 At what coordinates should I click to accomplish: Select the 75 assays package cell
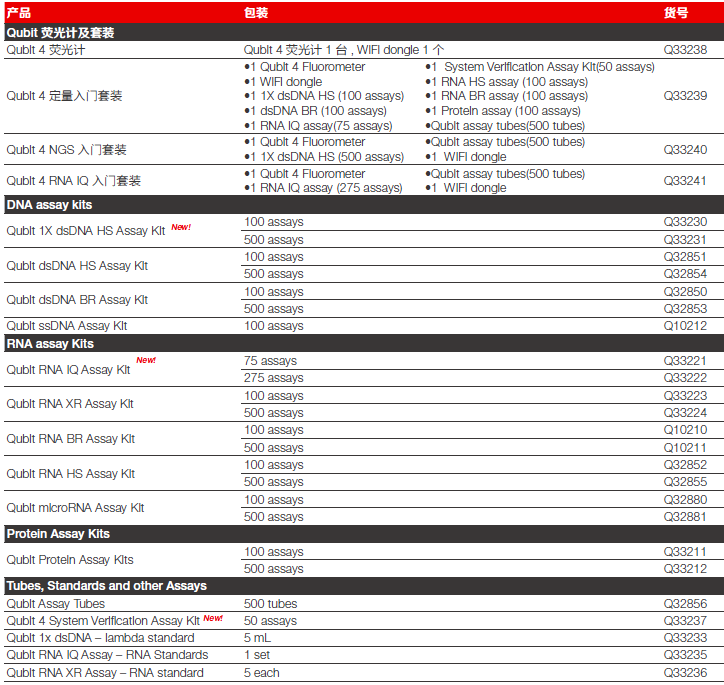tap(270, 361)
